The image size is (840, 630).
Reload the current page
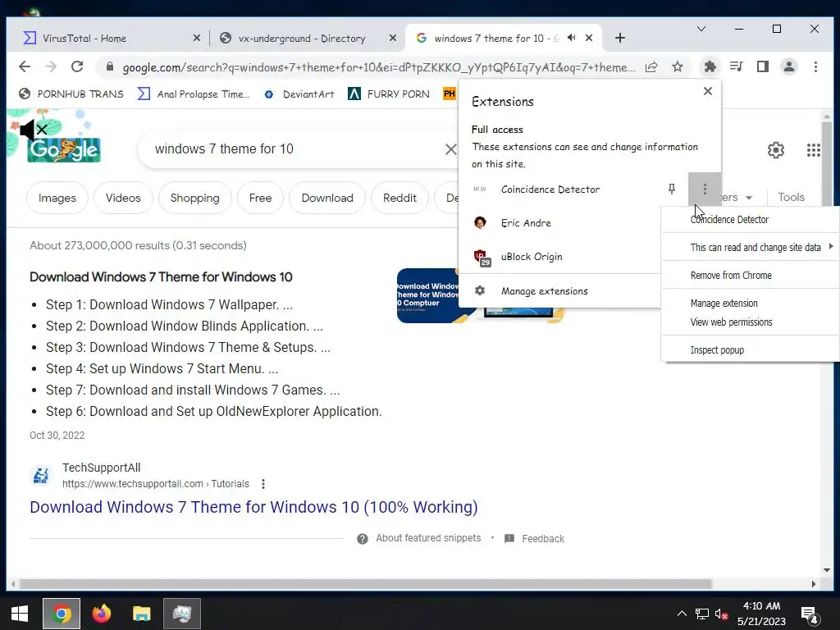coord(77,66)
